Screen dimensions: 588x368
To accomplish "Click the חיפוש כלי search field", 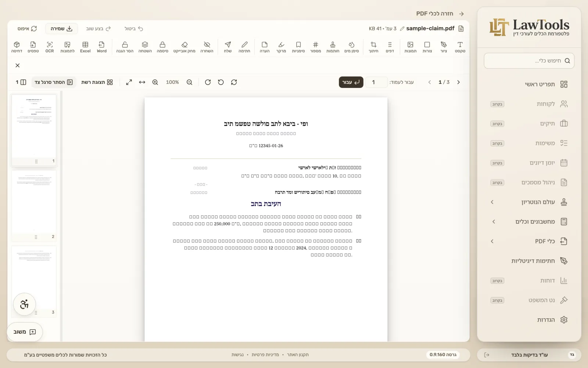I will coord(529,61).
